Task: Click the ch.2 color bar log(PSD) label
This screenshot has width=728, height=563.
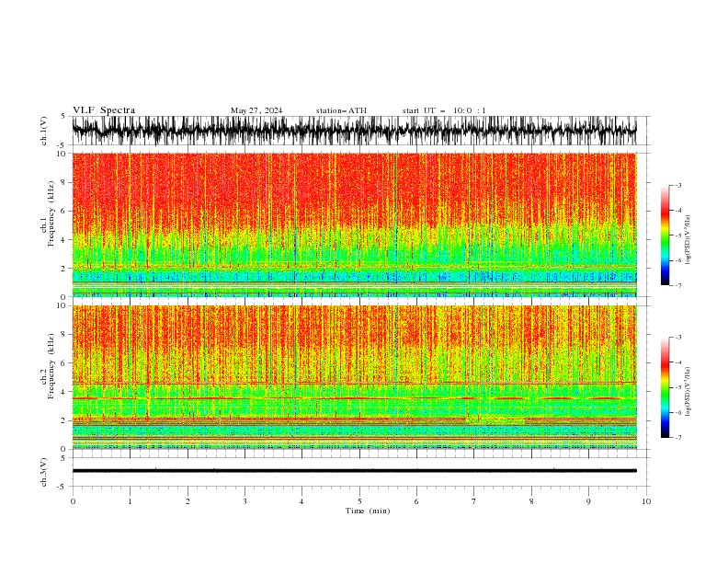Action: (x=688, y=392)
